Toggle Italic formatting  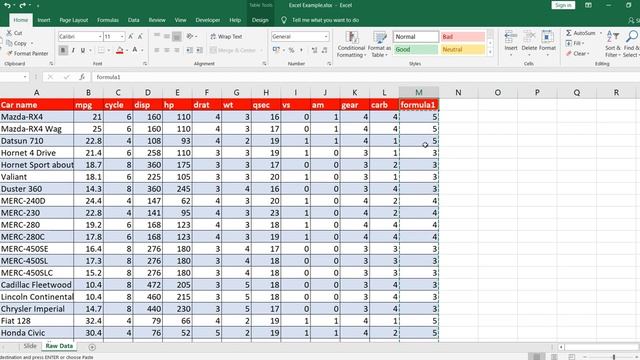click(73, 50)
